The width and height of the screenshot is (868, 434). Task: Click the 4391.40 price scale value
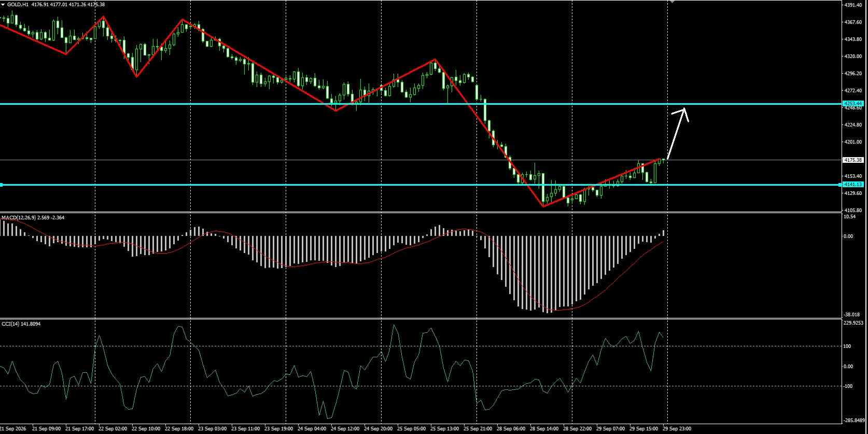(x=853, y=5)
